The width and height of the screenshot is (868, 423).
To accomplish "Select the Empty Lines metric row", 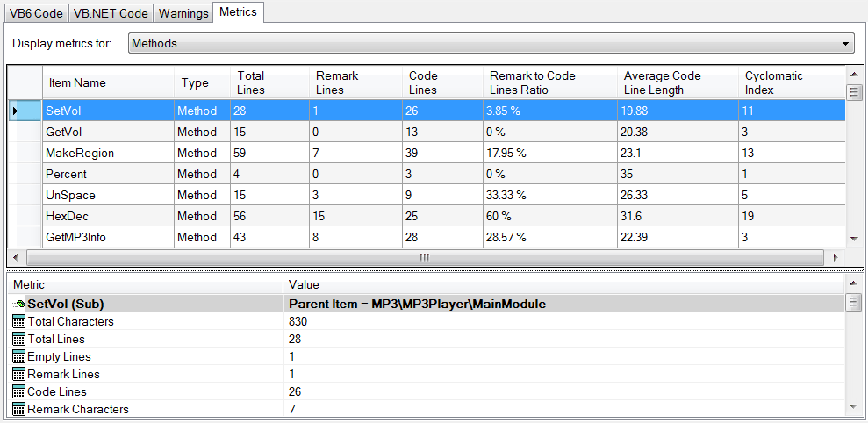I will point(427,356).
